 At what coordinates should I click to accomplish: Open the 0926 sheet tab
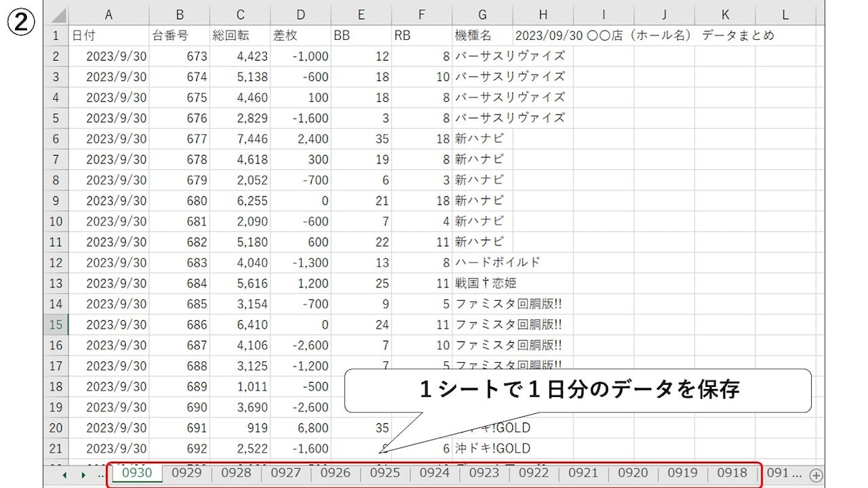click(336, 473)
